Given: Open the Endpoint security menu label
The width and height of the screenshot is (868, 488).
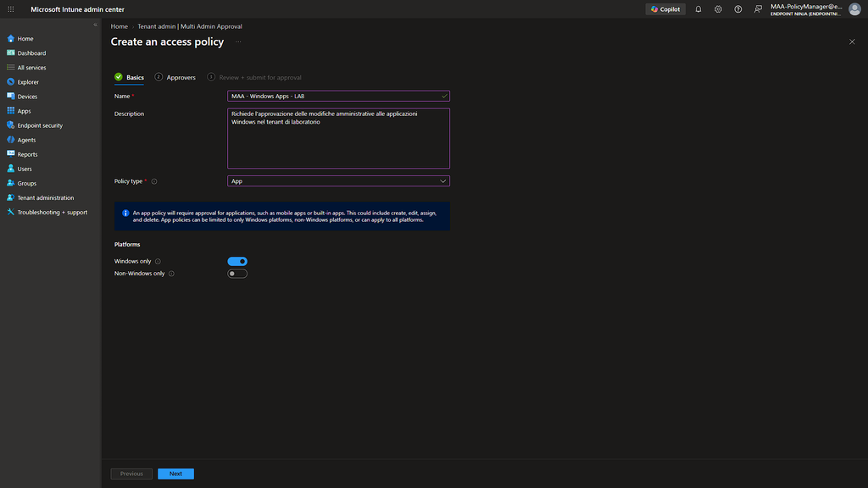Looking at the screenshot, I should pos(40,125).
